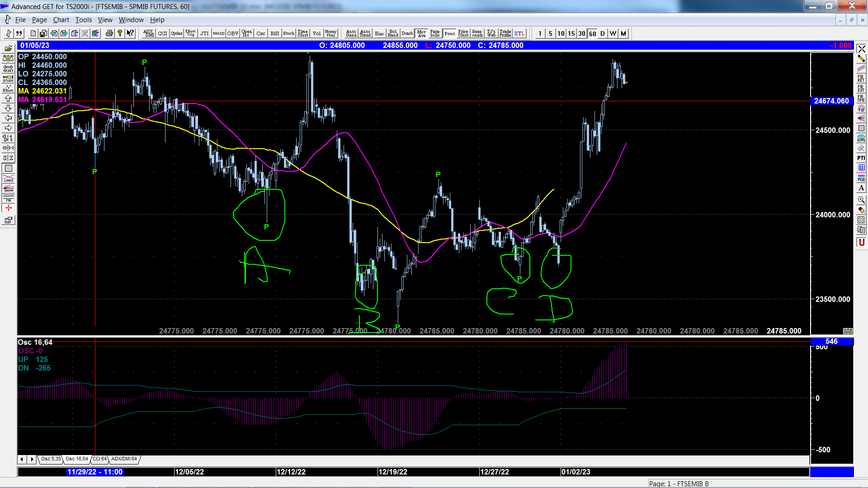
Task: Apply the Money Flow study
Action: tap(331, 33)
